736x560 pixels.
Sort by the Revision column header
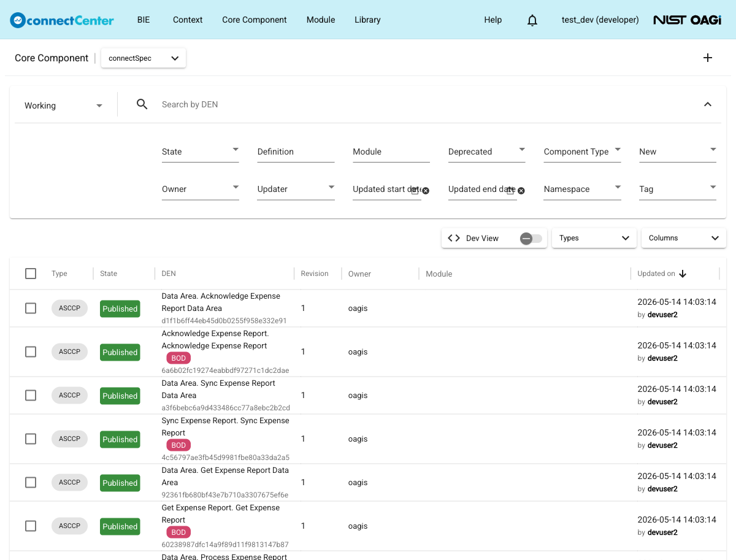pos(315,274)
